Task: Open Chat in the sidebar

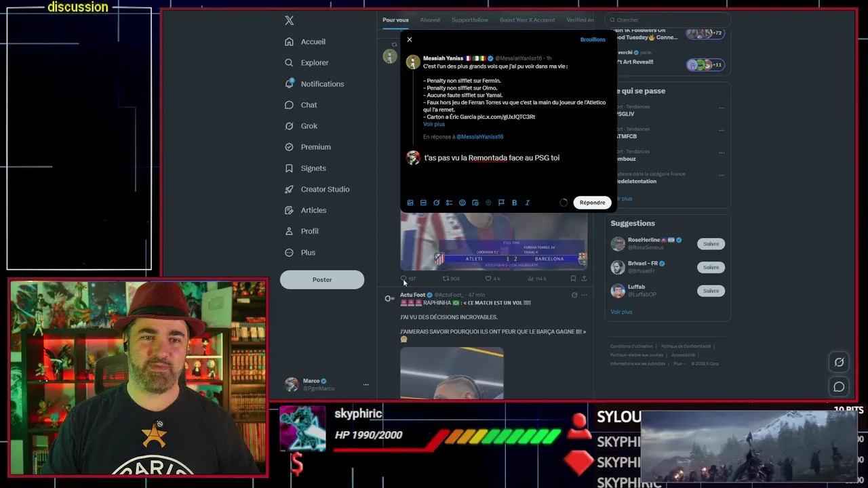Action: (301, 104)
